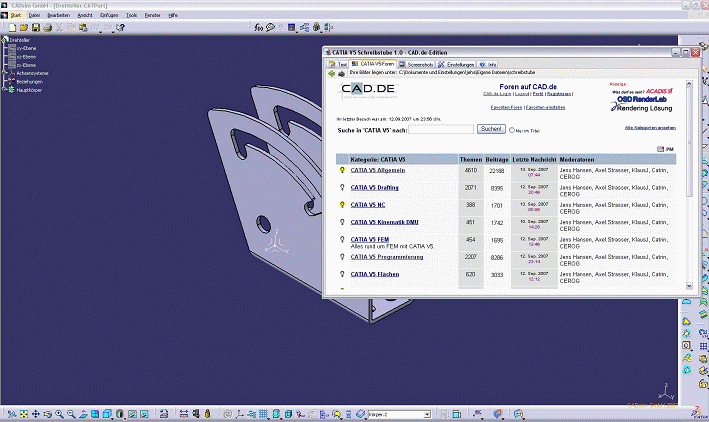Switch to the Text tab in Schreibstube
This screenshot has height=422, width=709.
(x=338, y=65)
